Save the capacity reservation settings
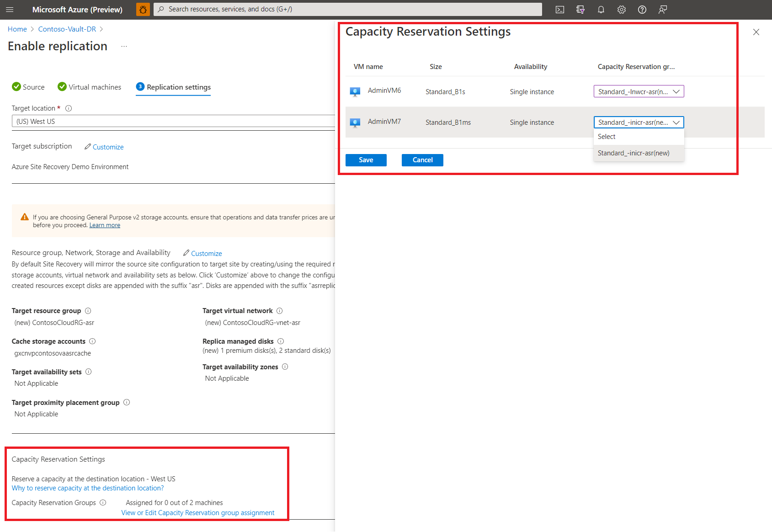Image resolution: width=772 pixels, height=532 pixels. pyautogui.click(x=366, y=160)
